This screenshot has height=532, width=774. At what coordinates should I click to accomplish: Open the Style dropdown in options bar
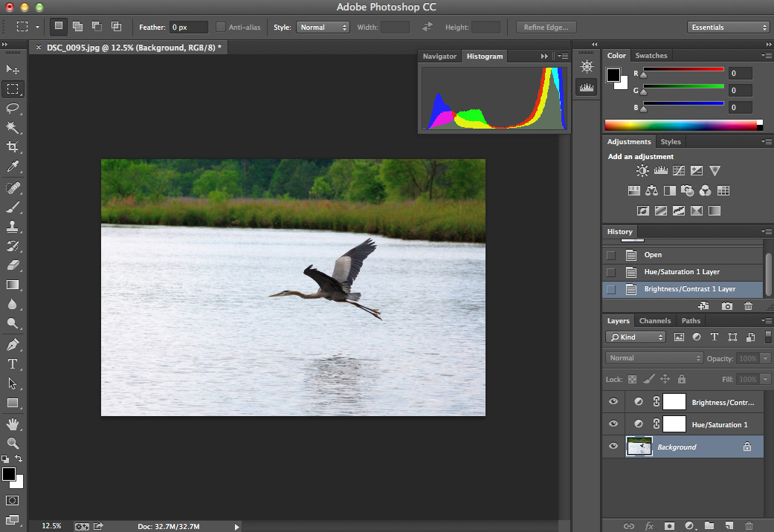click(x=323, y=27)
